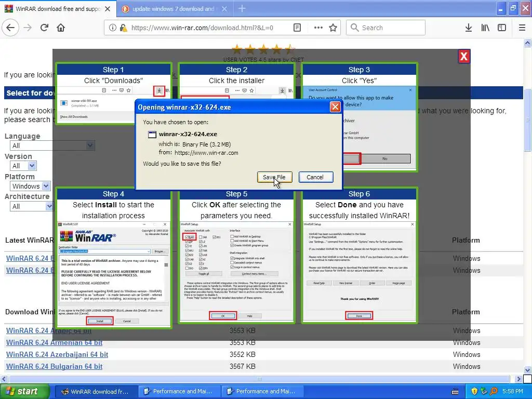Image resolution: width=532 pixels, height=399 pixels.
Task: Open WinRAR 6.24 Bulgarian 64 bit link
Action: click(x=54, y=366)
